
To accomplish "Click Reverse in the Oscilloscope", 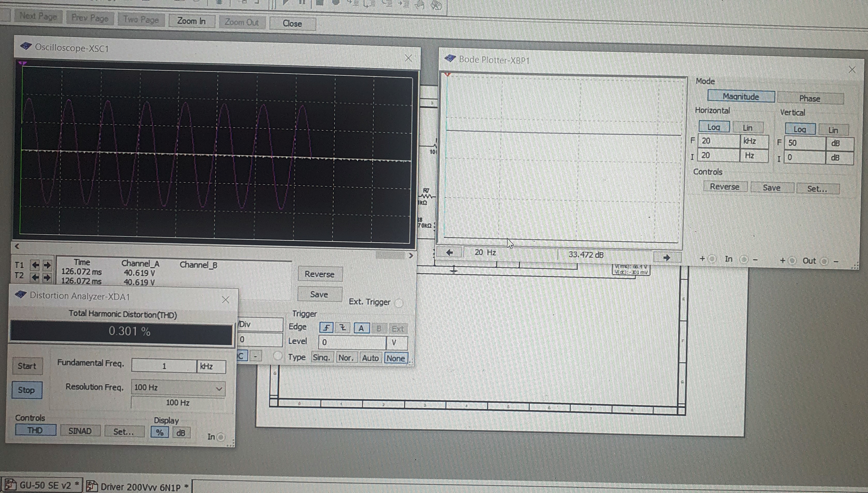I will click(x=320, y=274).
